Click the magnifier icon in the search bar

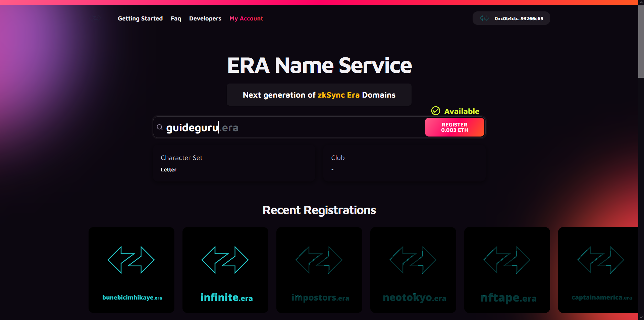click(x=160, y=127)
